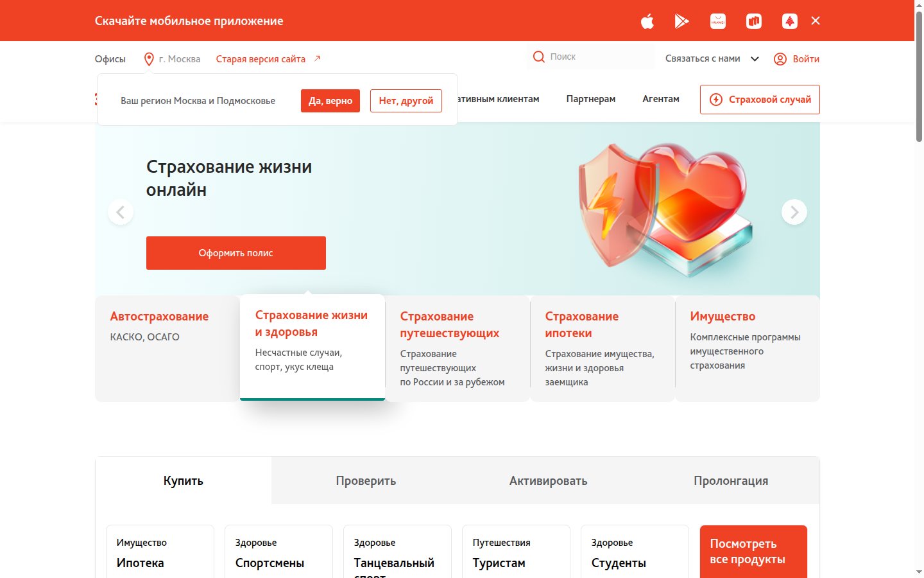
Task: Show the previous banner slide
Action: [x=121, y=212]
